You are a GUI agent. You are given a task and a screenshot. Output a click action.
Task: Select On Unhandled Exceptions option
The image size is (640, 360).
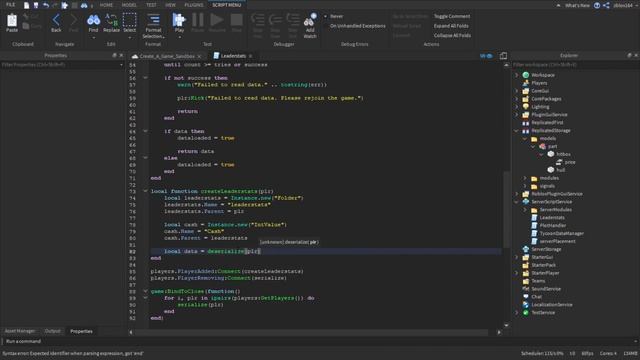(x=357, y=26)
